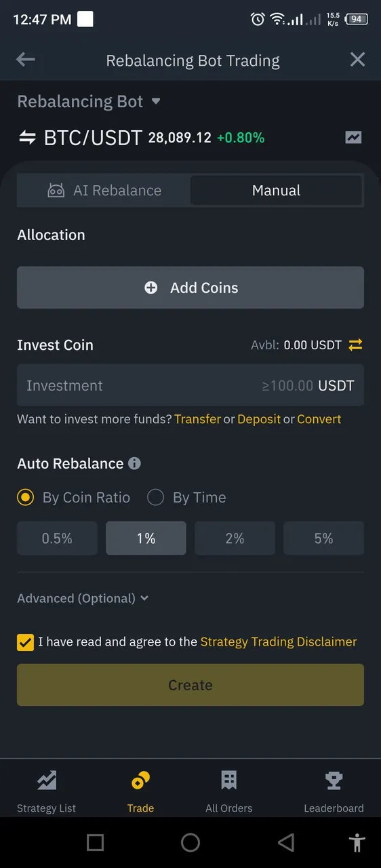Screen dimensions: 381x868
Task: Tap the swap pair arrows beside BTC/USDT
Action: pos(27,138)
